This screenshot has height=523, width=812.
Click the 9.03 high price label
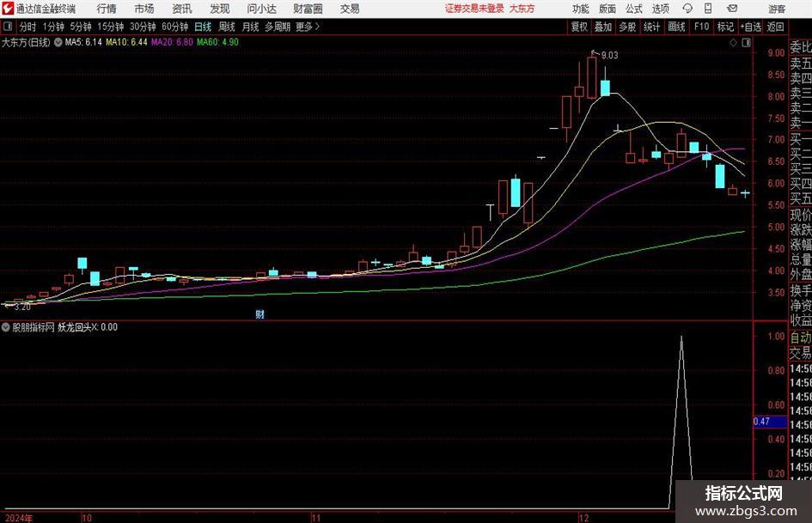[609, 56]
